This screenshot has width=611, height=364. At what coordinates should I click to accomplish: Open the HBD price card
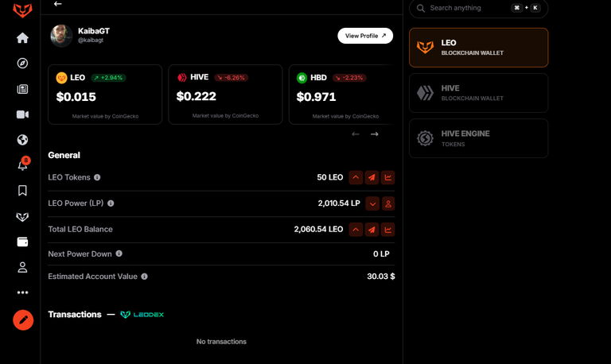coord(341,95)
